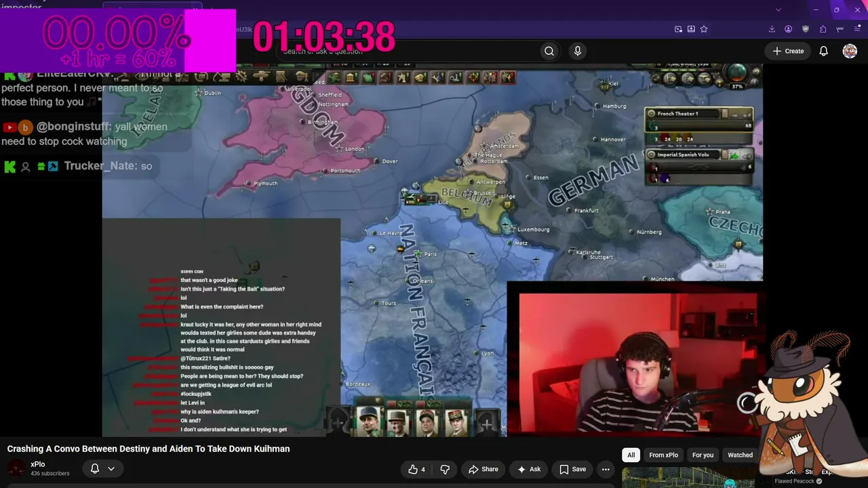Screen dimensions: 868x488
Task: Like the video
Action: pos(417,469)
